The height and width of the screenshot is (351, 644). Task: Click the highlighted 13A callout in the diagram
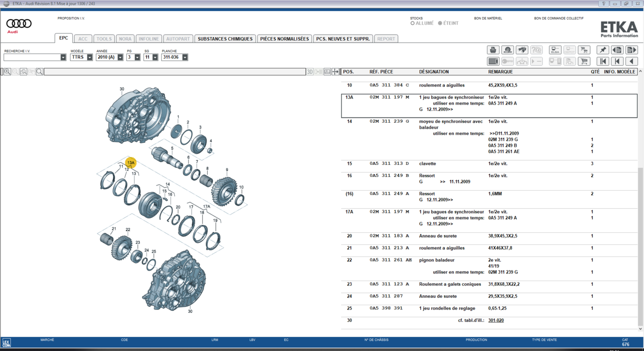tap(130, 162)
